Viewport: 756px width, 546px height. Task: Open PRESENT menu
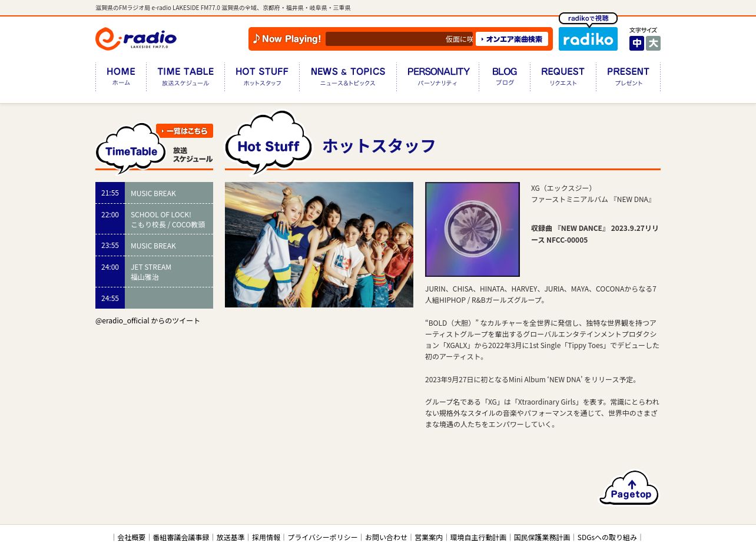[x=628, y=77]
